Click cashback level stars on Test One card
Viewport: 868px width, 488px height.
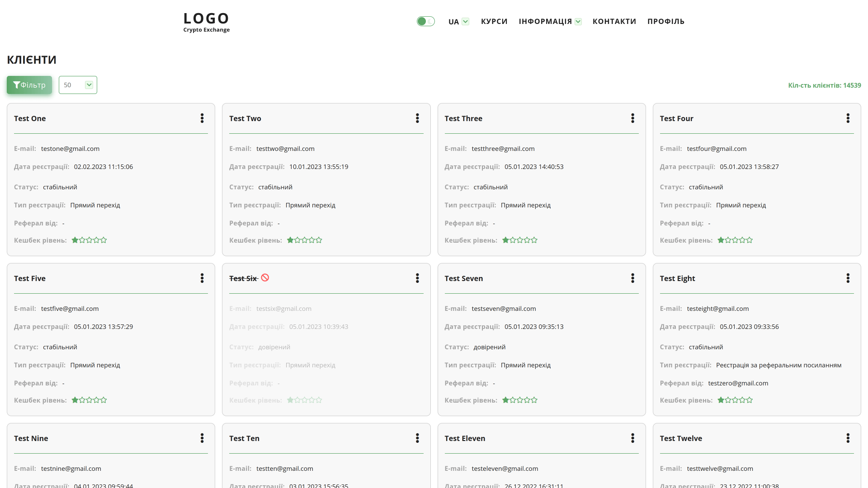[x=89, y=240]
